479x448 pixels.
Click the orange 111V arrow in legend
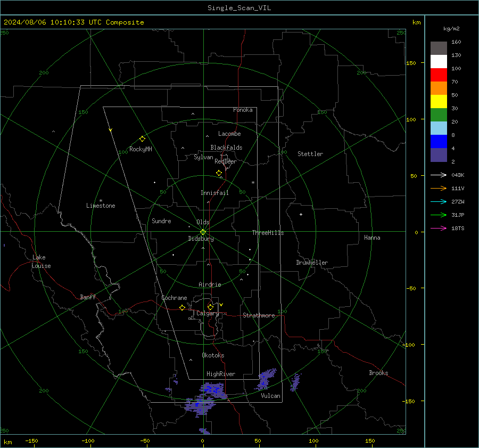coord(439,189)
